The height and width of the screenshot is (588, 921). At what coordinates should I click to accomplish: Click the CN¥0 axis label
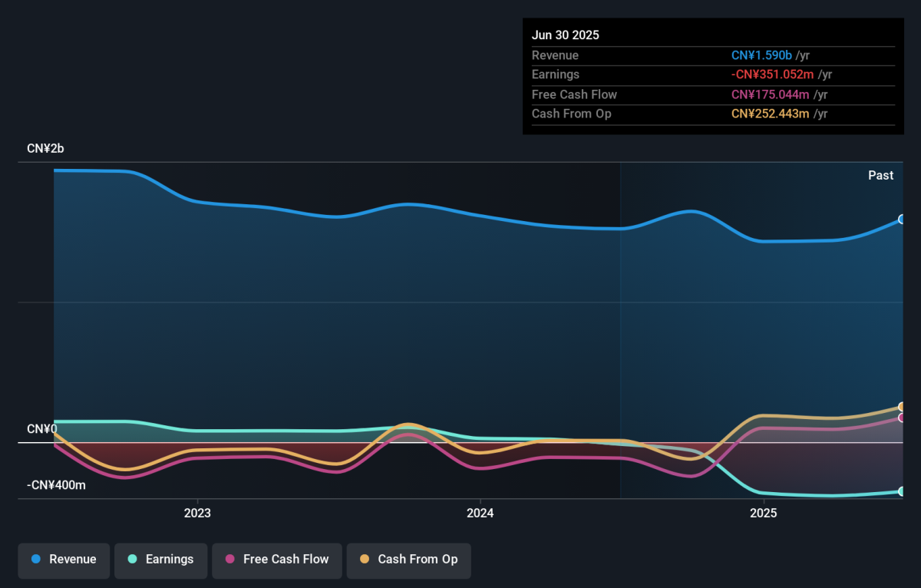(42, 429)
